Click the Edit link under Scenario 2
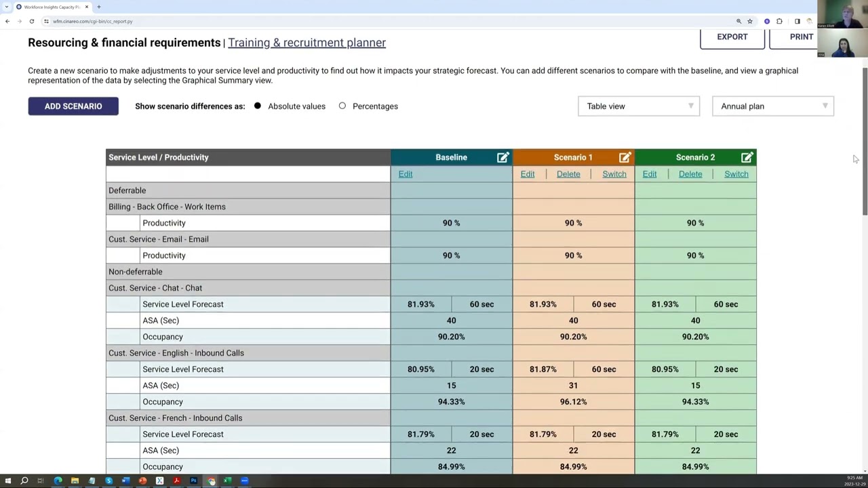This screenshot has height=488, width=868. click(x=650, y=174)
